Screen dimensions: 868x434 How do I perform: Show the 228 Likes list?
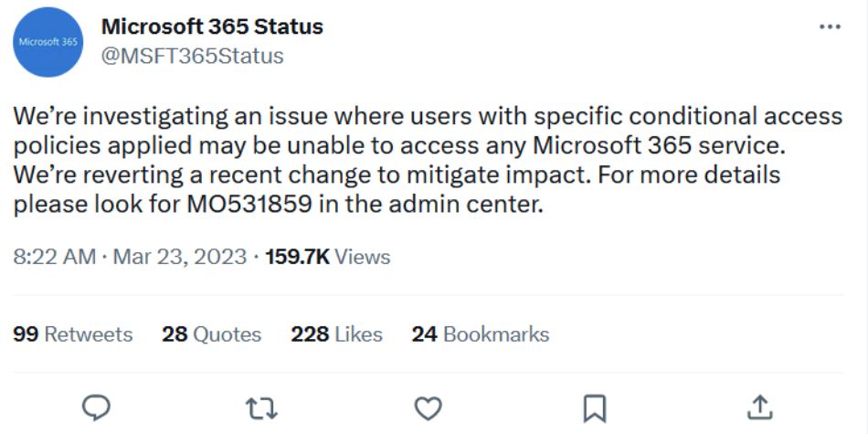point(336,334)
